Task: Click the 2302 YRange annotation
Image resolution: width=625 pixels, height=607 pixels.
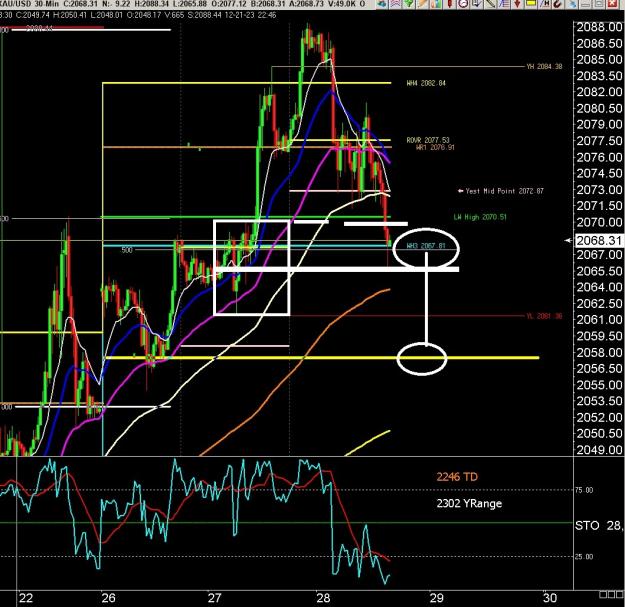Action: (469, 503)
